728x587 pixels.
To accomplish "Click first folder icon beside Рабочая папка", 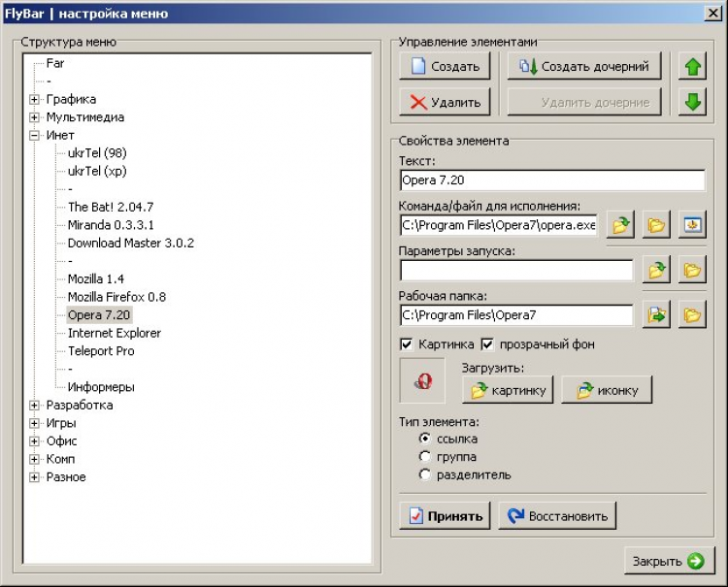I will 656,314.
